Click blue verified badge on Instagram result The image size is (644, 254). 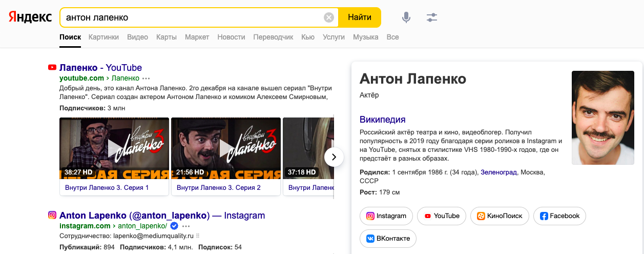[174, 226]
